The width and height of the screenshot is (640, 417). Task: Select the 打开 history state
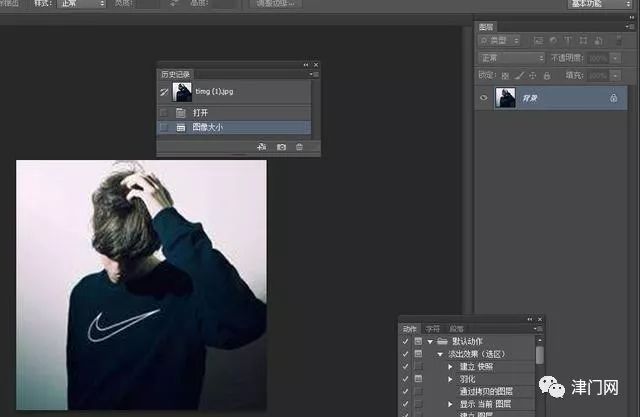click(x=200, y=113)
